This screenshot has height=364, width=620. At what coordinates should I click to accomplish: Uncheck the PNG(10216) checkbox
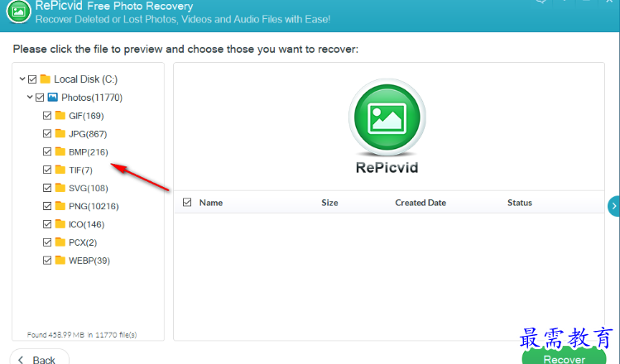click(47, 206)
